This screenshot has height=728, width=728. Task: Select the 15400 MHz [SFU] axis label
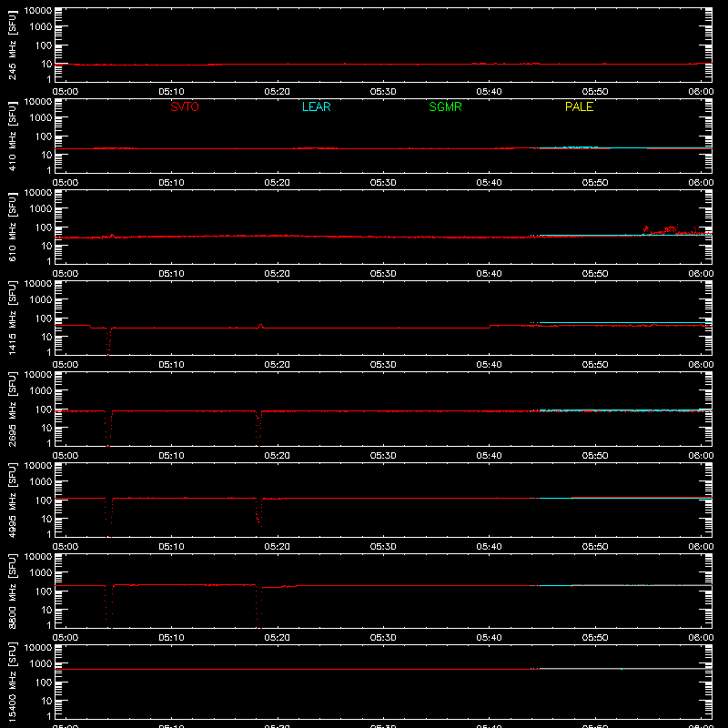click(x=13, y=682)
